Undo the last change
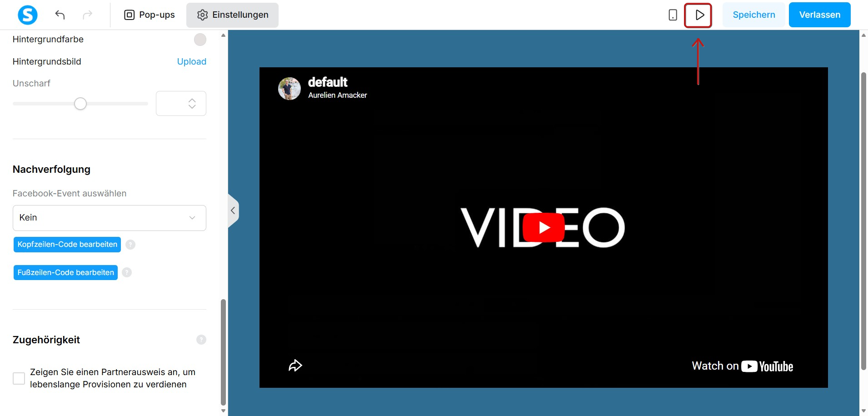 coord(60,15)
